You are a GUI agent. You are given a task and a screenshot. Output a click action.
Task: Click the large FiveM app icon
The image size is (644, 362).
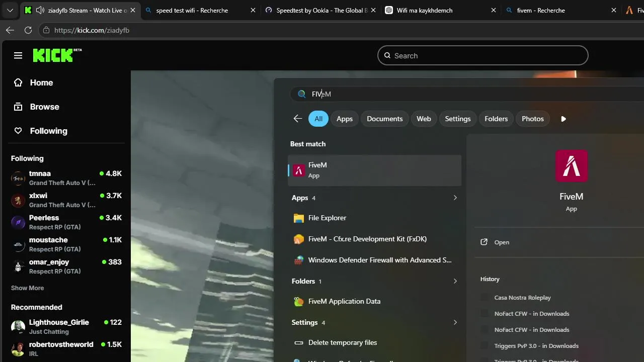(x=571, y=166)
